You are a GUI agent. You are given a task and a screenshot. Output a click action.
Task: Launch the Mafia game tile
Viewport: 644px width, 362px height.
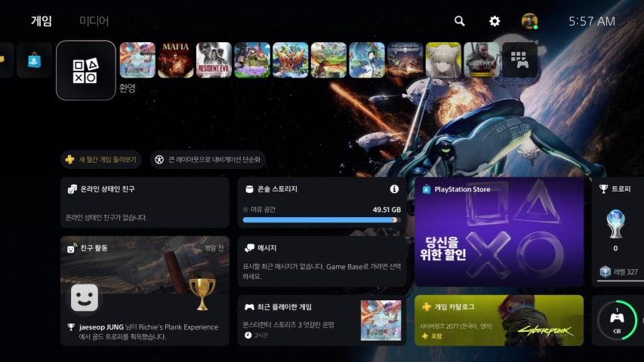175,60
